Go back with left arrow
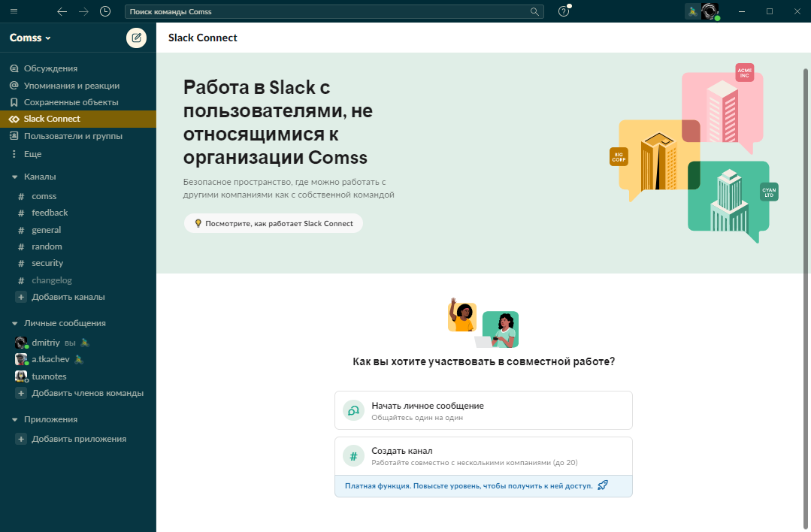 (x=62, y=11)
